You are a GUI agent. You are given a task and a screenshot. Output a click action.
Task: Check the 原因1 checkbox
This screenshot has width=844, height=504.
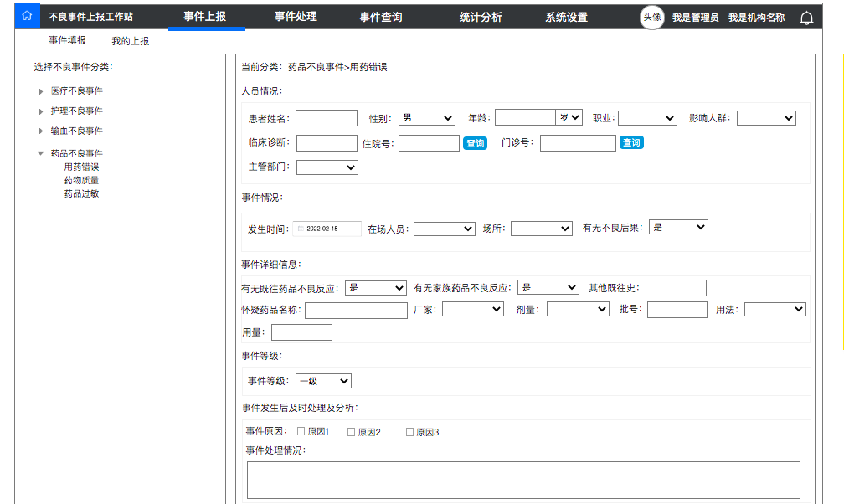[x=301, y=431]
